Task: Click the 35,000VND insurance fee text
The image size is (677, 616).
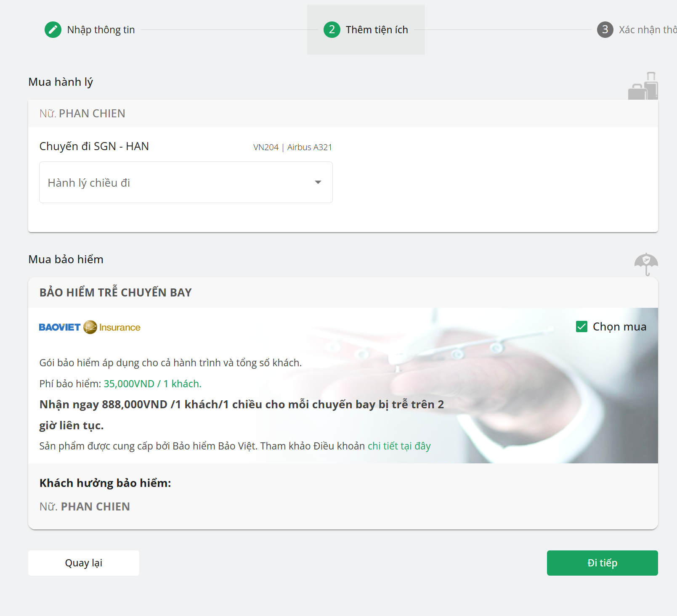Action: (152, 384)
